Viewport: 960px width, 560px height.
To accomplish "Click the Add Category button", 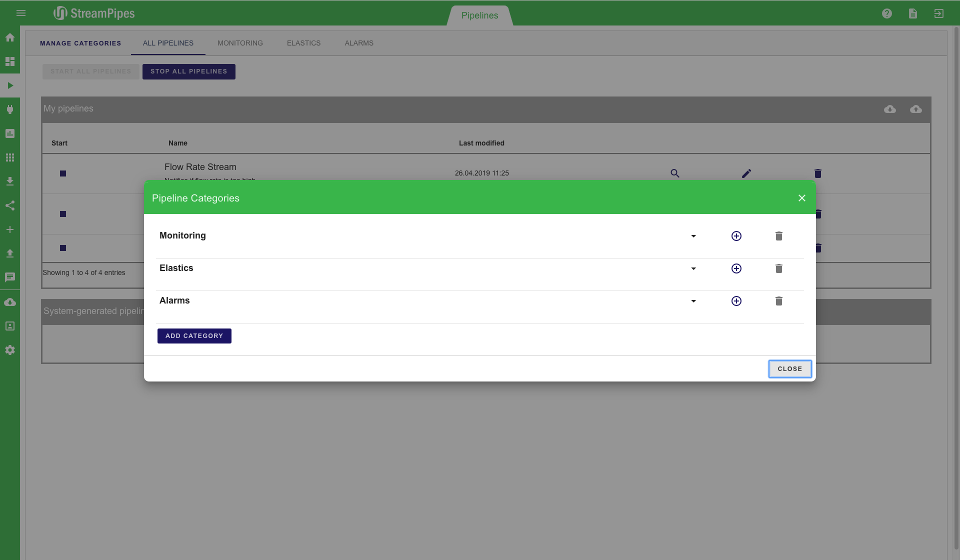I will tap(194, 336).
